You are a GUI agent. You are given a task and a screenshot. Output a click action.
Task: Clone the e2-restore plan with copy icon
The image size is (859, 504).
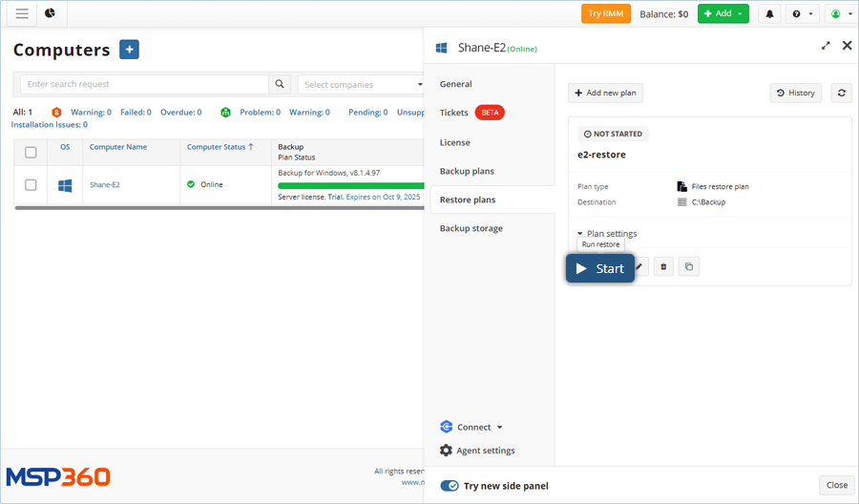coord(689,267)
